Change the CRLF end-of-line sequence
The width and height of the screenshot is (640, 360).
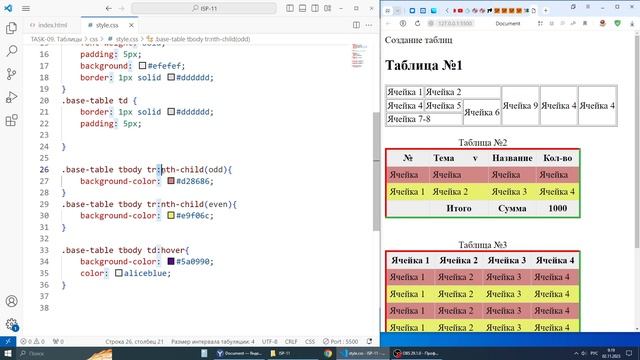tap(291, 341)
